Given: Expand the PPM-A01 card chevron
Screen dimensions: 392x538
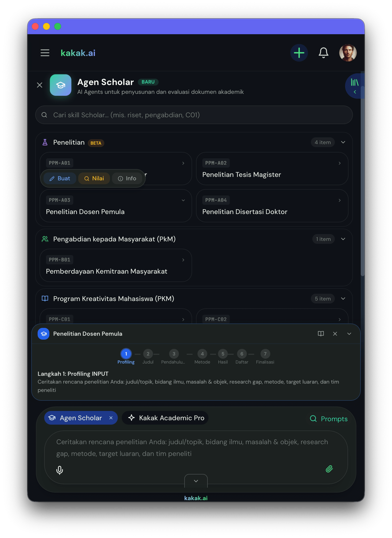Looking at the screenshot, I should coord(183,163).
